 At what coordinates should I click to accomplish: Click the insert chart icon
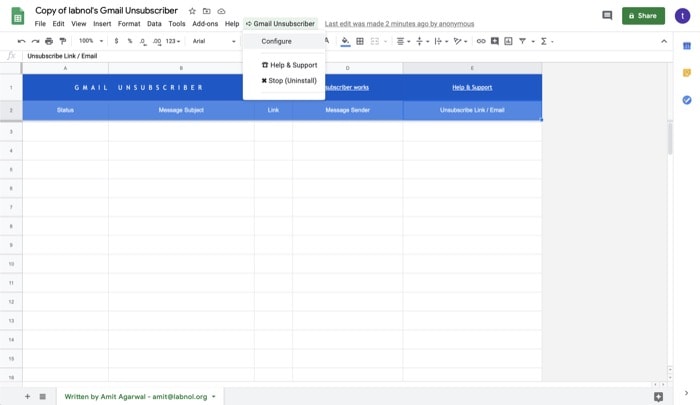click(508, 41)
